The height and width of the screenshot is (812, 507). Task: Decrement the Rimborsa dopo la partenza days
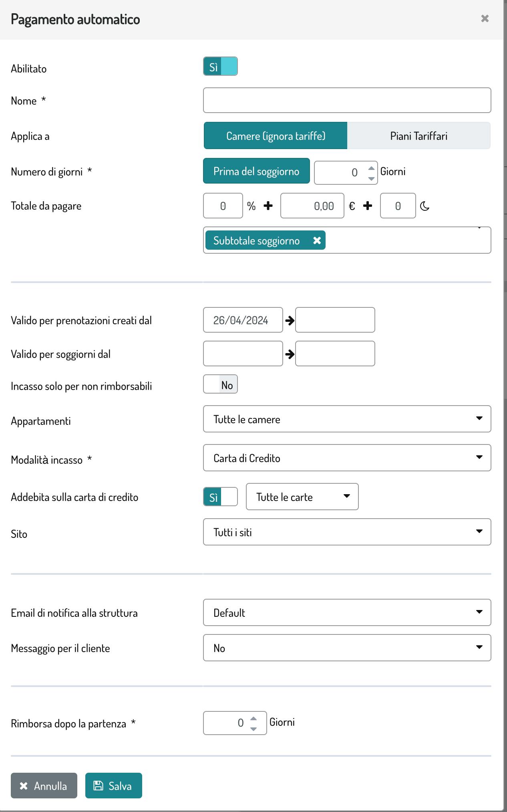tap(253, 729)
